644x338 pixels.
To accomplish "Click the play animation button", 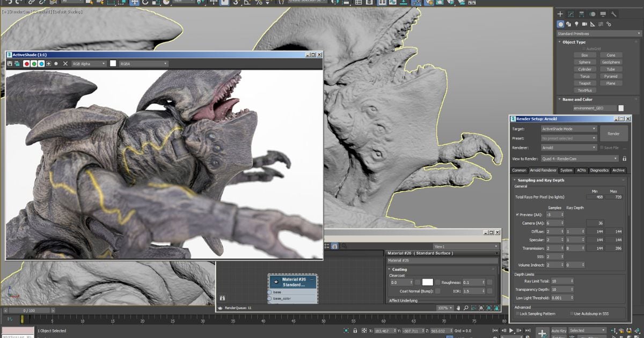I will 511,330.
